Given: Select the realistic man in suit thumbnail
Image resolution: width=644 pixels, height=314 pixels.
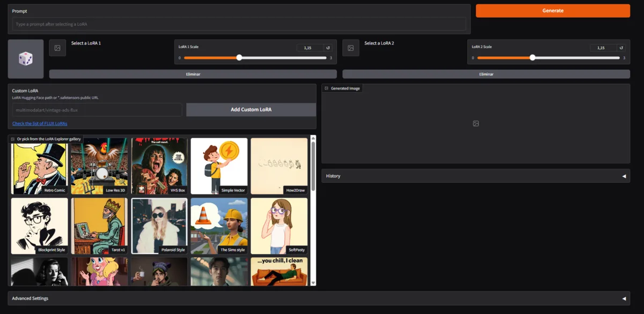Looking at the screenshot, I should (219, 272).
